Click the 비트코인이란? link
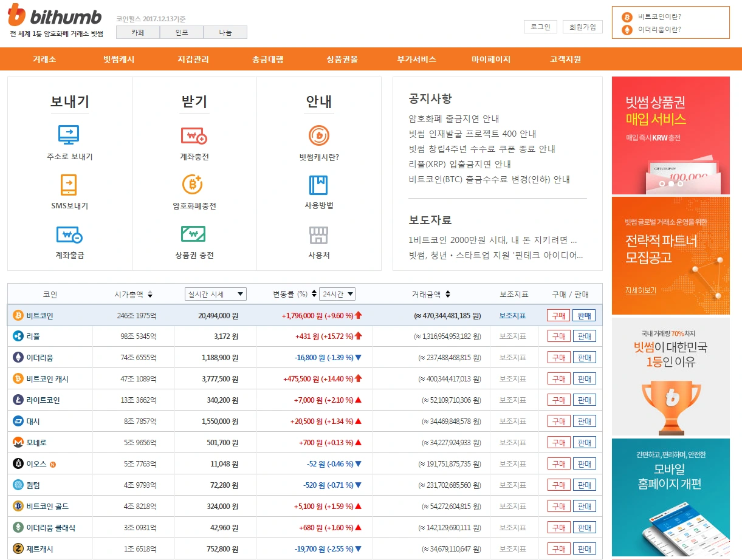 point(659,17)
